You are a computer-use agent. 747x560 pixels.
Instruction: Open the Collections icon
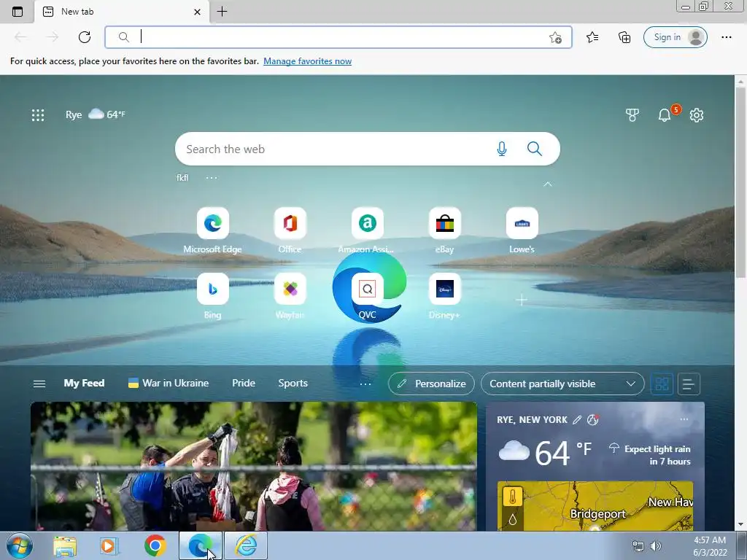click(624, 37)
